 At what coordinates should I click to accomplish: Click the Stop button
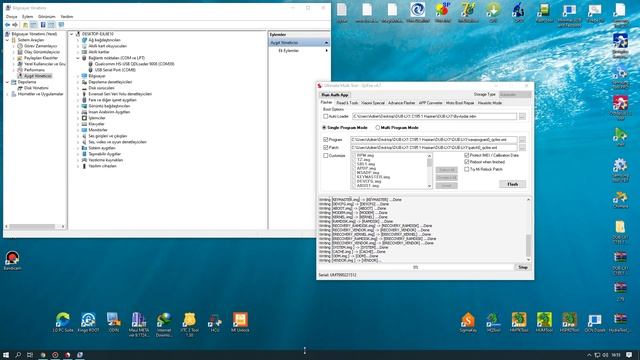pos(523,267)
